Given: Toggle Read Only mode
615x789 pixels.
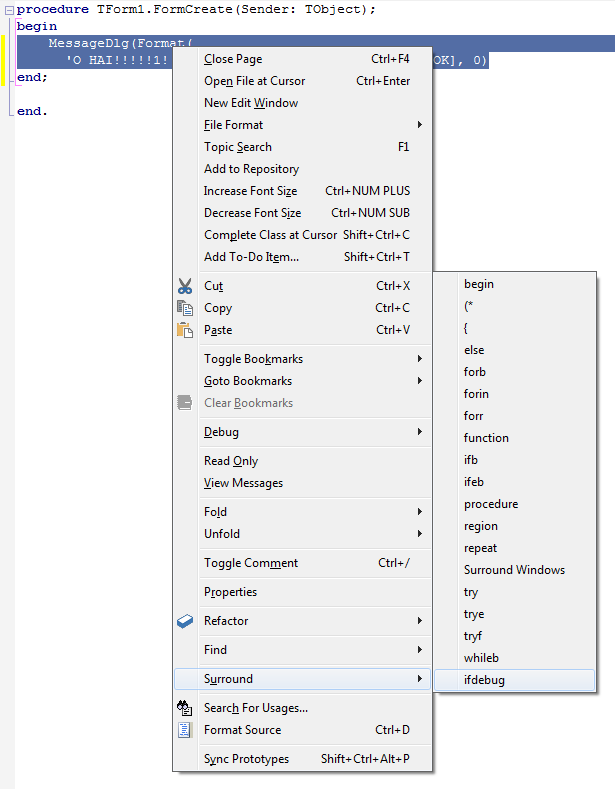Looking at the screenshot, I should (231, 461).
